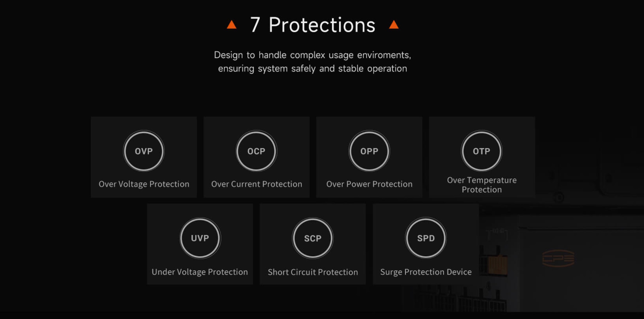This screenshot has width=644, height=319.
Task: Open "Under Voltage Protection" label
Action: 200,272
